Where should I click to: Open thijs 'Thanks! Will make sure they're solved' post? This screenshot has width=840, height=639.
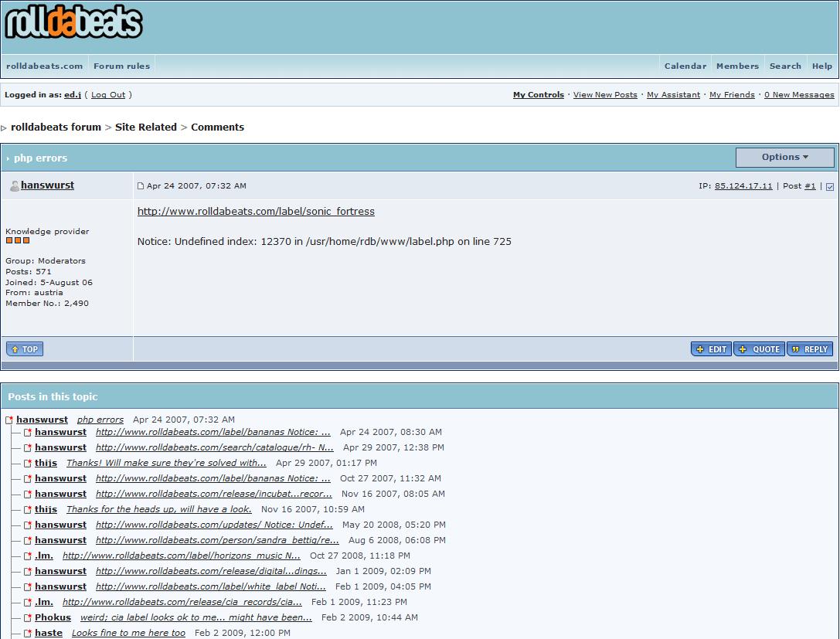coord(166,464)
